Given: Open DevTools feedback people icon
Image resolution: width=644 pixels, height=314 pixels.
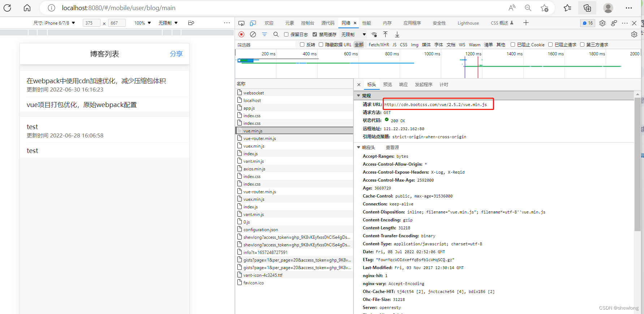Looking at the screenshot, I should tap(614, 23).
